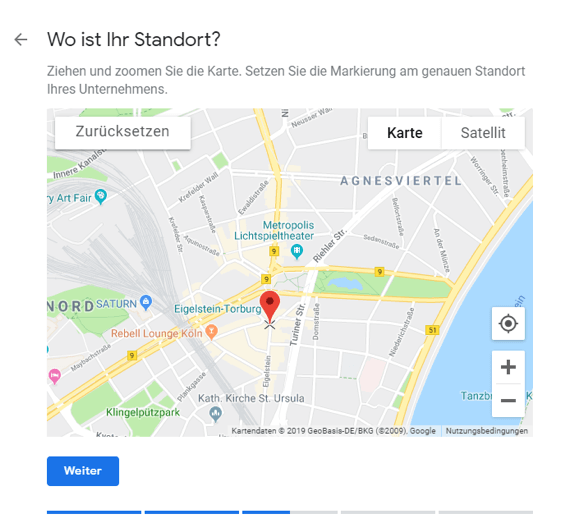Click Rebell Lounge Köln bar icon
The width and height of the screenshot is (583, 527).
click(x=211, y=332)
